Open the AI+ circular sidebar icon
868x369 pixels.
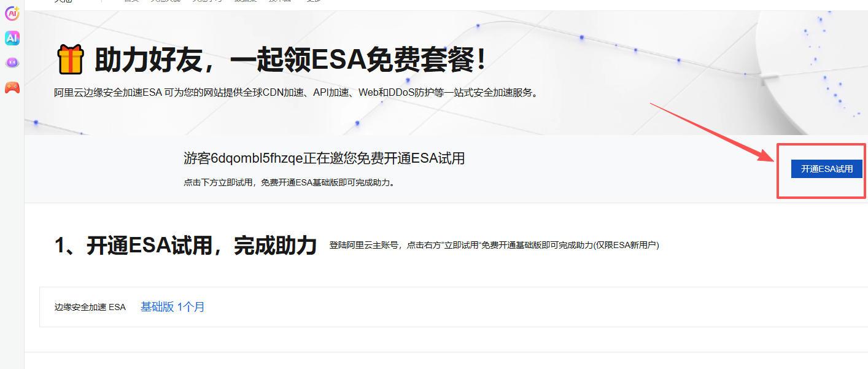(x=11, y=13)
